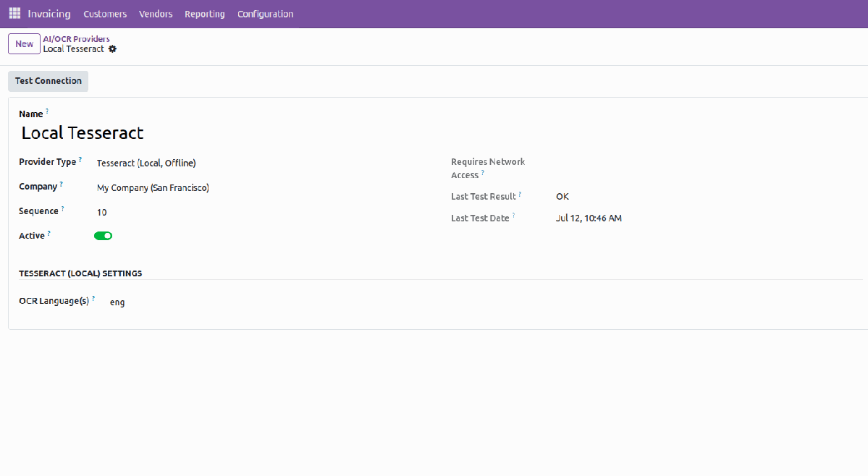The height and width of the screenshot is (476, 868).
Task: Run Test Connection
Action: click(49, 81)
